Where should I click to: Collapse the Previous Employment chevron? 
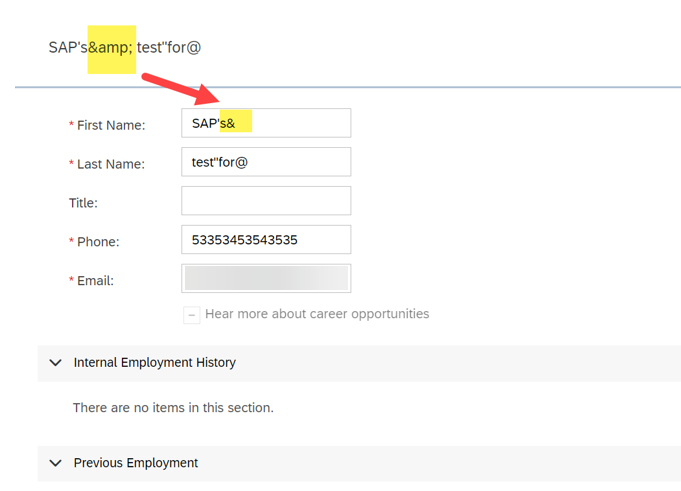click(x=56, y=463)
